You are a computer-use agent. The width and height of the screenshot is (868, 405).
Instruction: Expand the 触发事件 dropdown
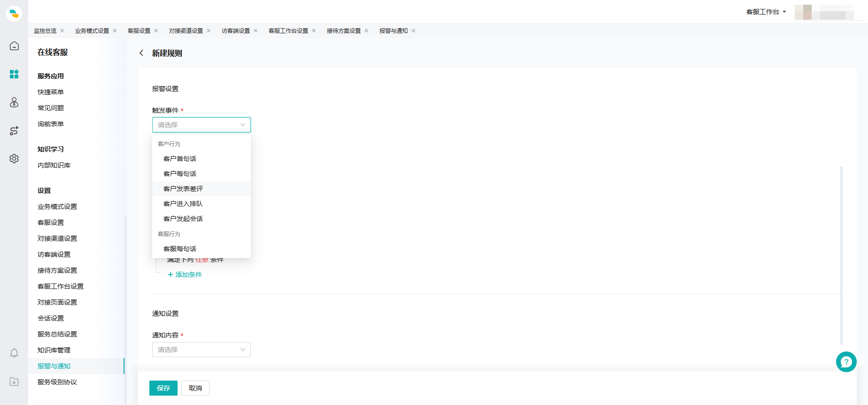201,125
